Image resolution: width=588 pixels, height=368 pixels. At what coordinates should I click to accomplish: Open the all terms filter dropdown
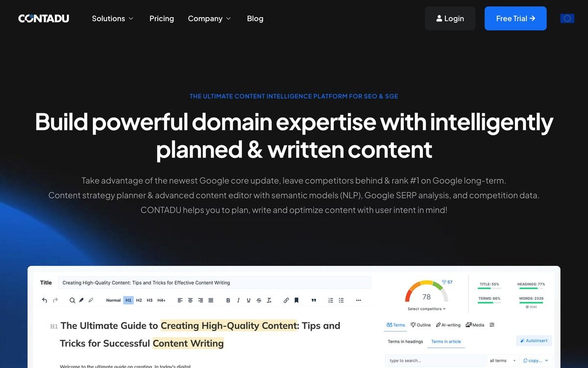(502, 361)
